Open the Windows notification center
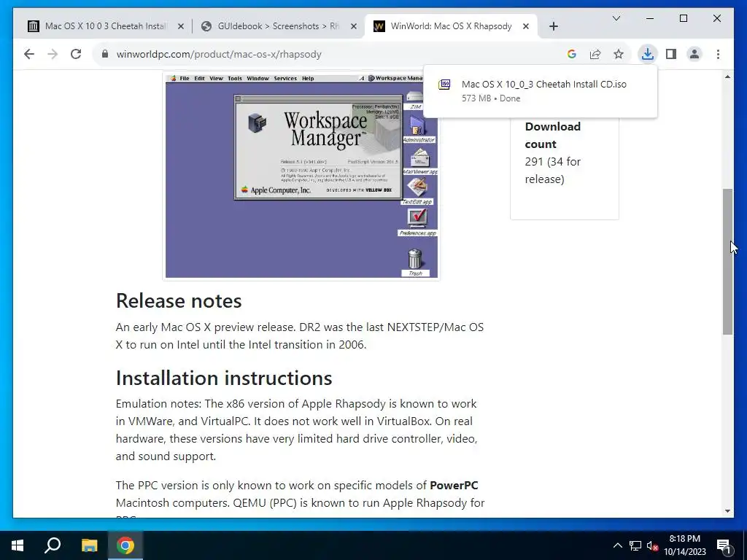Image resolution: width=747 pixels, height=560 pixels. click(724, 545)
